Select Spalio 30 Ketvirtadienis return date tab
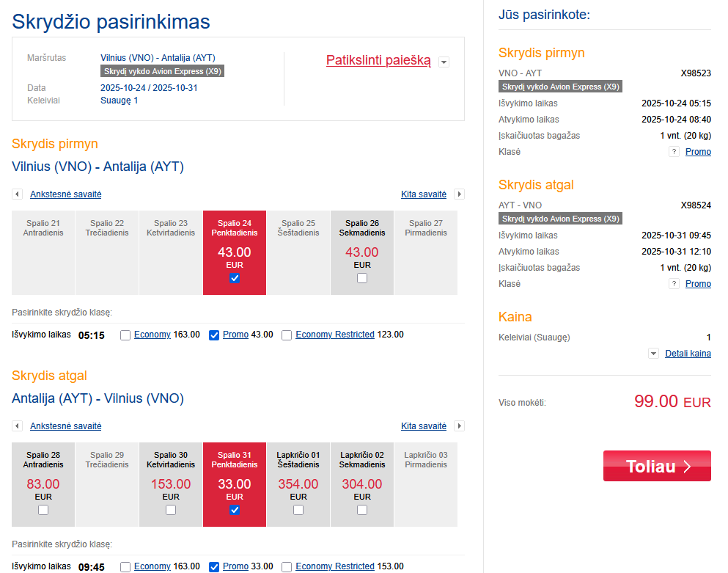The image size is (728, 573). pyautogui.click(x=171, y=484)
